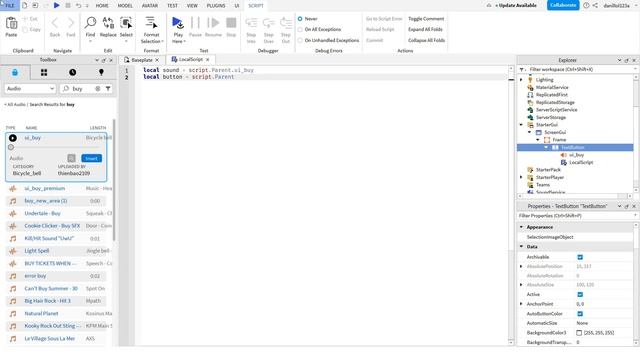Switch to the AVATAR ribbon tab
640x360 pixels.
[x=150, y=6]
